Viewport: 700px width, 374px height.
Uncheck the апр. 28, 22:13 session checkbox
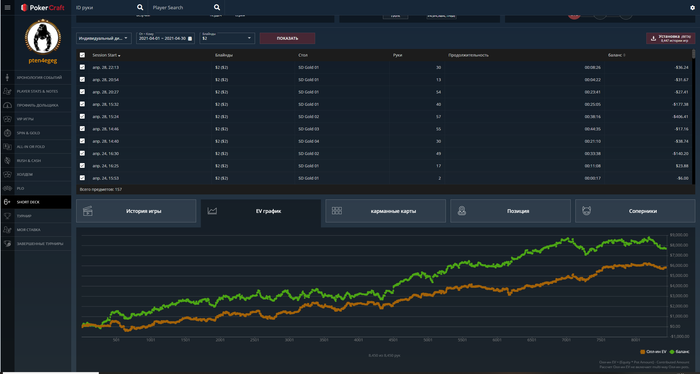[x=82, y=67]
